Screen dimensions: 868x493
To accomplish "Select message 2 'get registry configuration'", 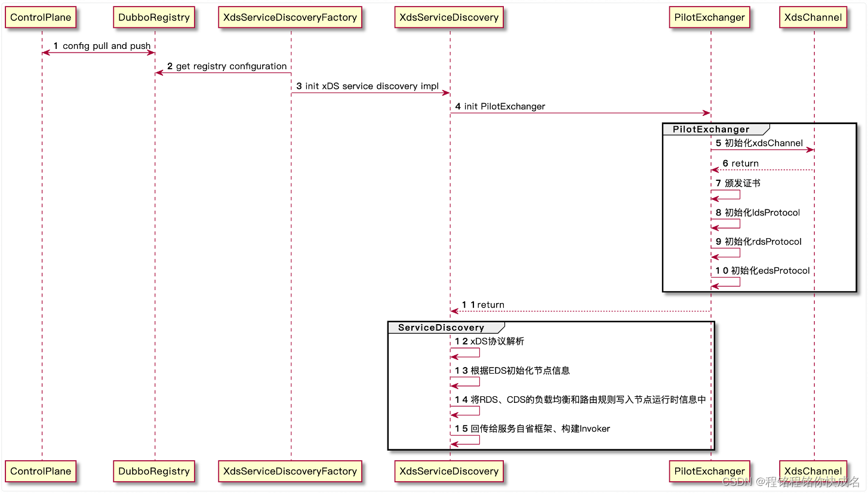I will click(228, 66).
